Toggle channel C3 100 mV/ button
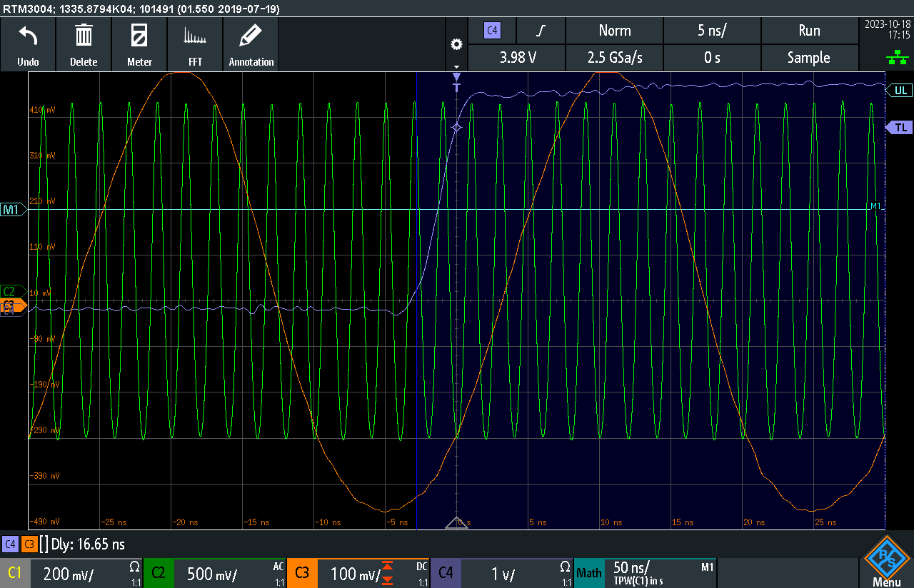Viewport: 914px width, 588px height. pyautogui.click(x=358, y=573)
